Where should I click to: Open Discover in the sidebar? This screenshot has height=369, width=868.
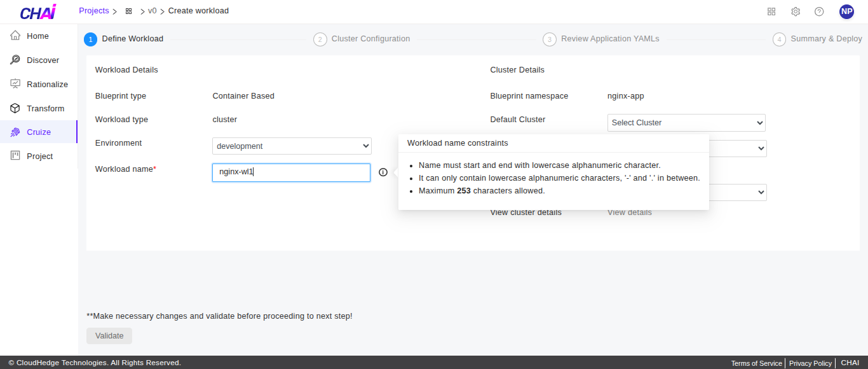click(x=43, y=60)
